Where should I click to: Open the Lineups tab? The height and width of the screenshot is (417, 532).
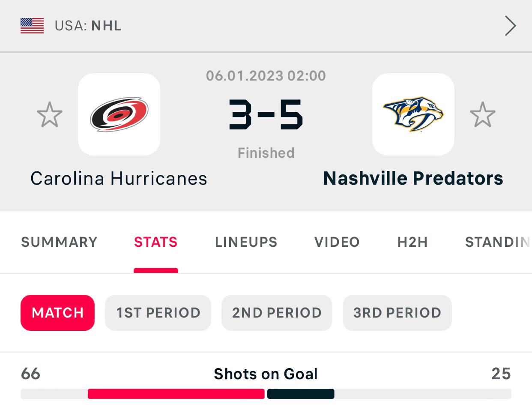(246, 242)
